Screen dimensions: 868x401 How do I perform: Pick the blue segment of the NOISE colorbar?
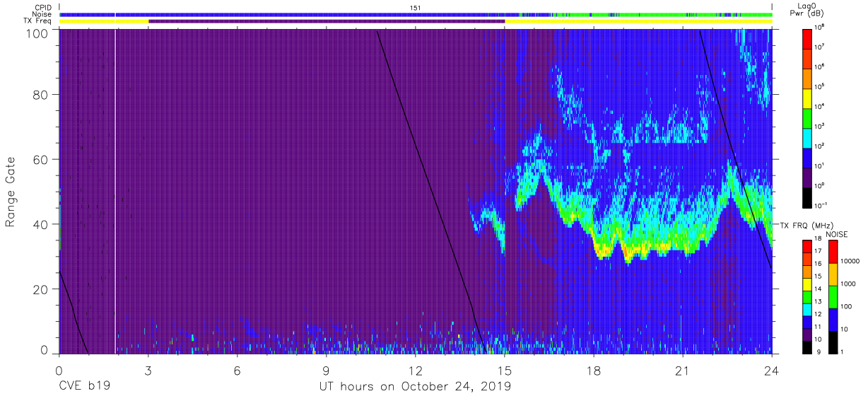click(x=833, y=319)
